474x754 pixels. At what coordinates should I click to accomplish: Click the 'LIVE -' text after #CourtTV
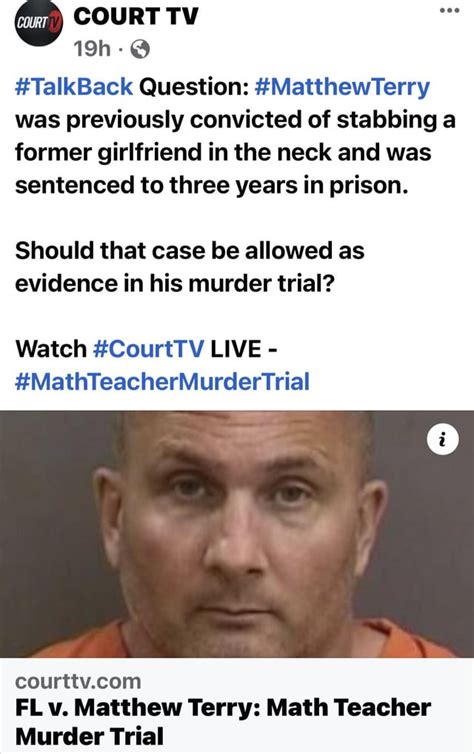point(244,349)
